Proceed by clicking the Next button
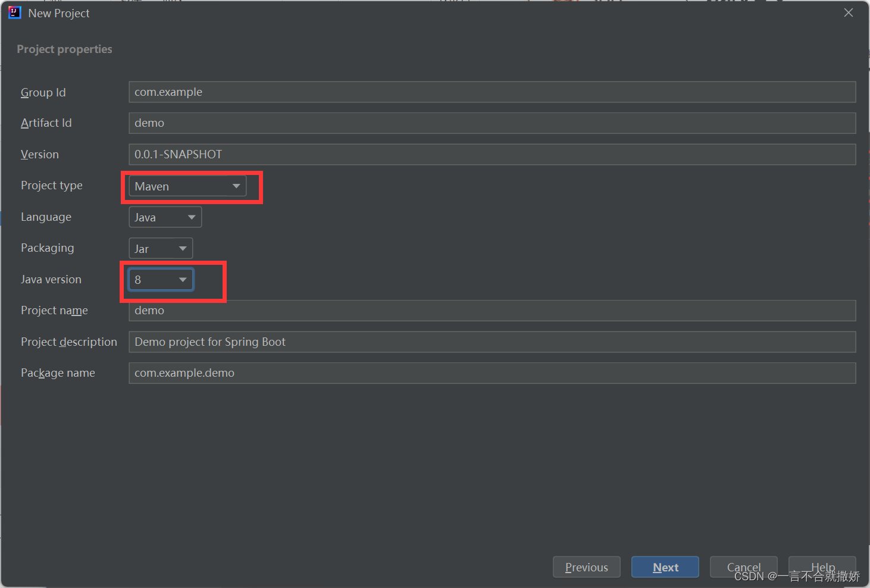This screenshot has height=588, width=870. tap(665, 567)
